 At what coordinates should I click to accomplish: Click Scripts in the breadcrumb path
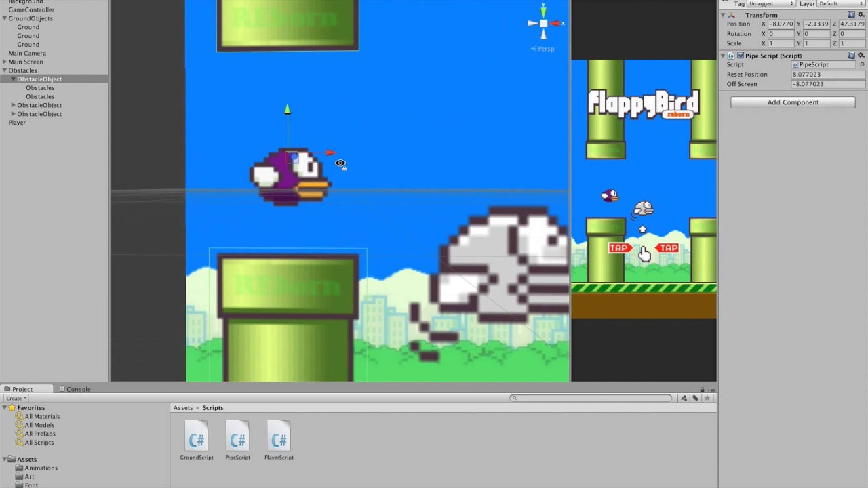[213, 408]
